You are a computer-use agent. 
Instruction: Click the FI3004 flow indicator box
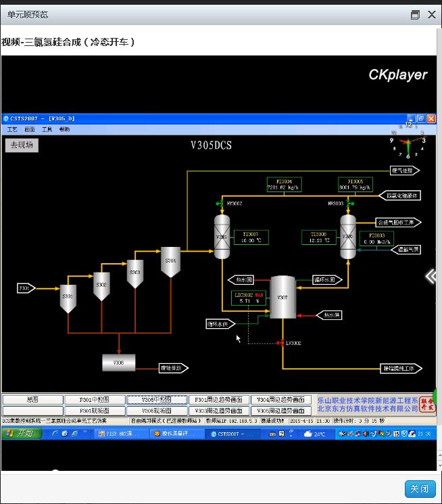(284, 184)
